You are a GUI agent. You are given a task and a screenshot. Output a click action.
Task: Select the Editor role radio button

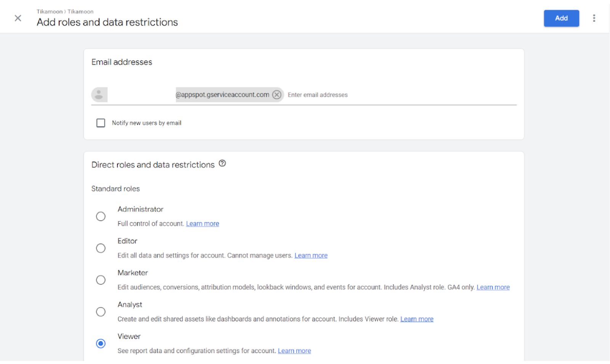coord(101,248)
